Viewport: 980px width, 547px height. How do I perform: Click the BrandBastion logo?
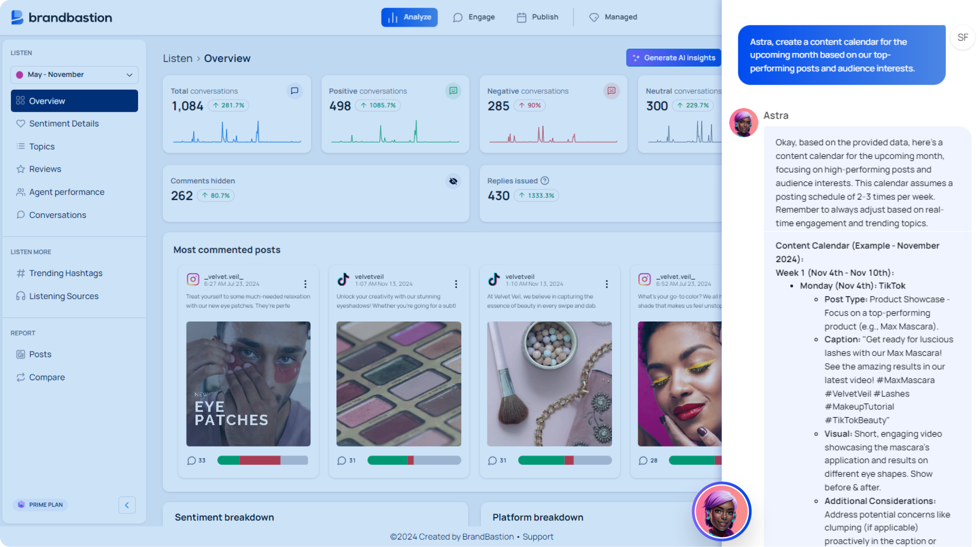tap(62, 17)
